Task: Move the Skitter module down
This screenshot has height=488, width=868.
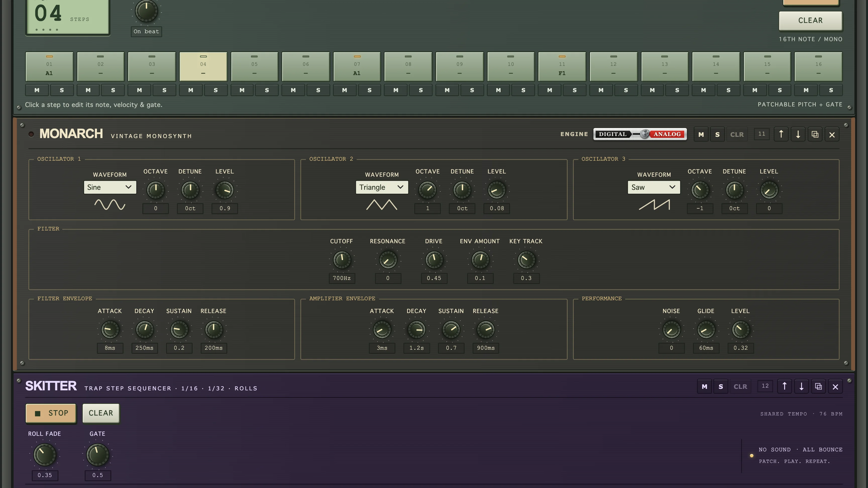Action: tap(801, 386)
